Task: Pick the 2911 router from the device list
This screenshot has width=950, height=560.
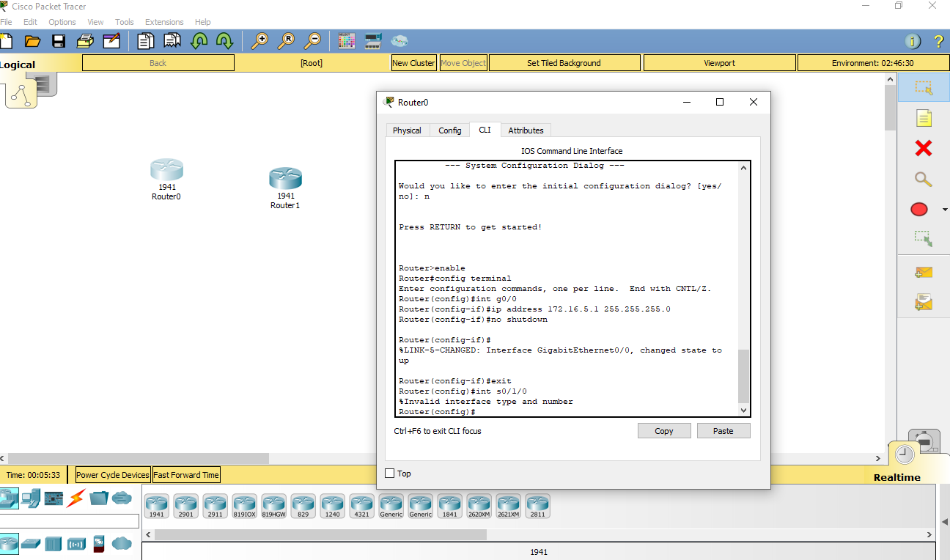Action: (216, 506)
